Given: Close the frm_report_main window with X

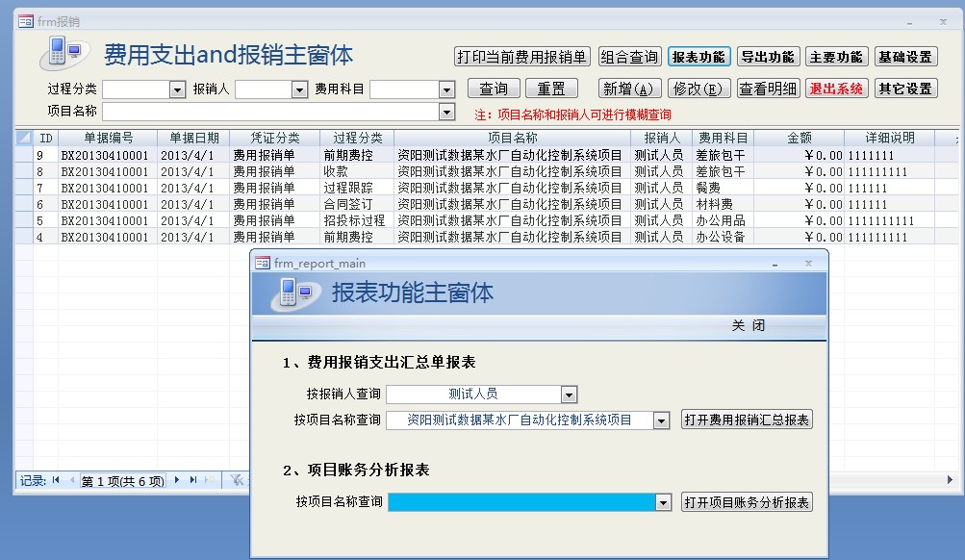Looking at the screenshot, I should tap(808, 264).
